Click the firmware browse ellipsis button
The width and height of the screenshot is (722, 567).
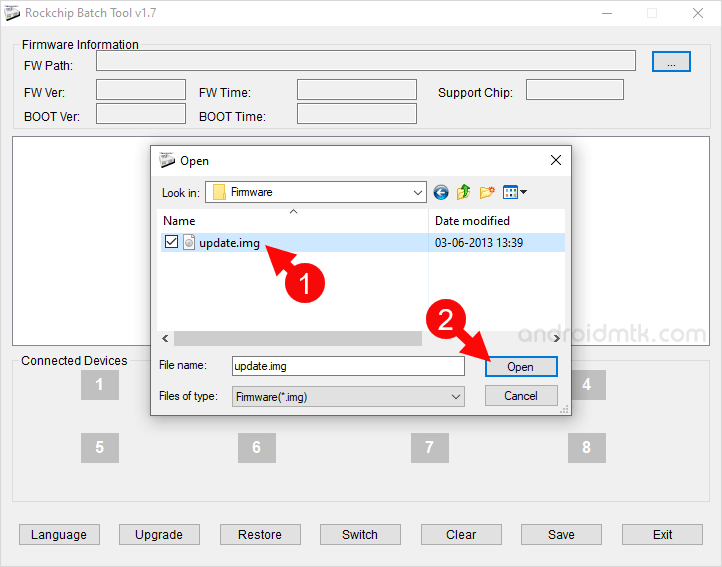click(671, 62)
